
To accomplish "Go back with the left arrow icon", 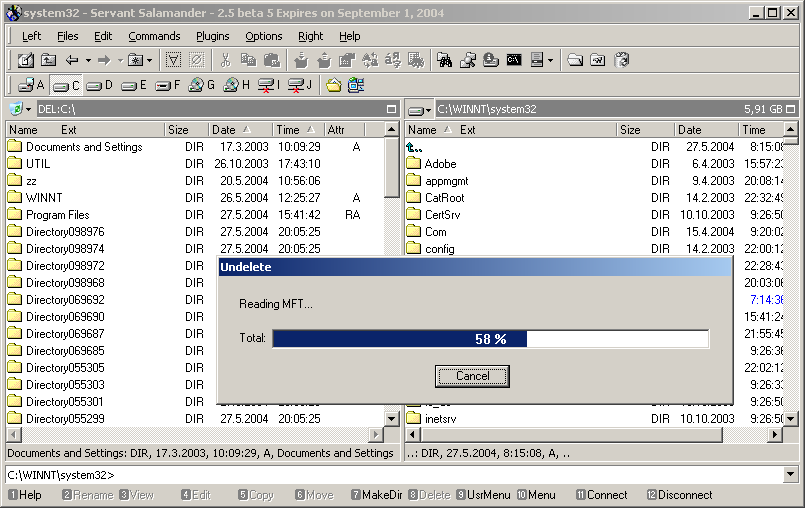I will pyautogui.click(x=72, y=60).
